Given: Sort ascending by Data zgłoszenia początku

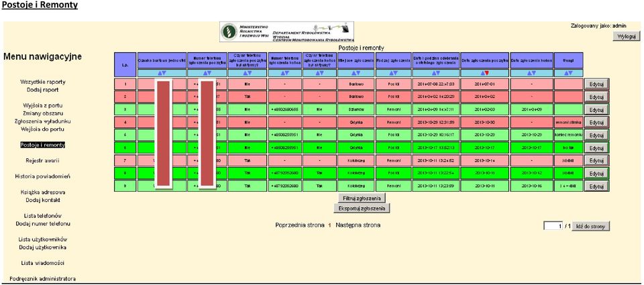Looking at the screenshot, I should (x=482, y=73).
